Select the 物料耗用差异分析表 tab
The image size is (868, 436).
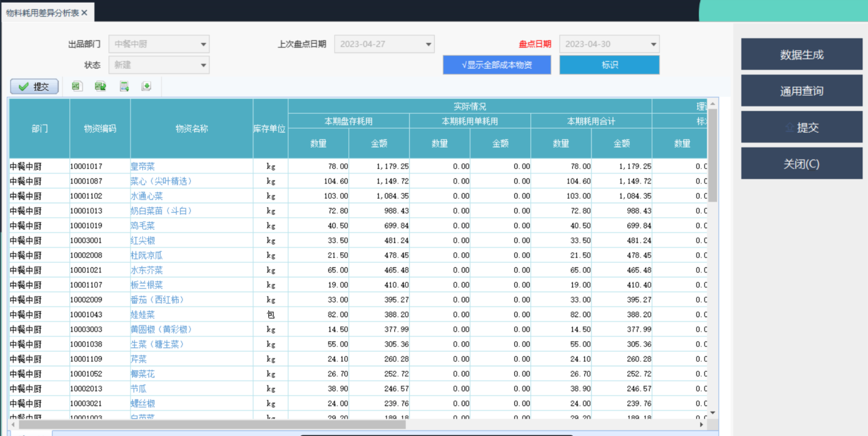pos(43,13)
